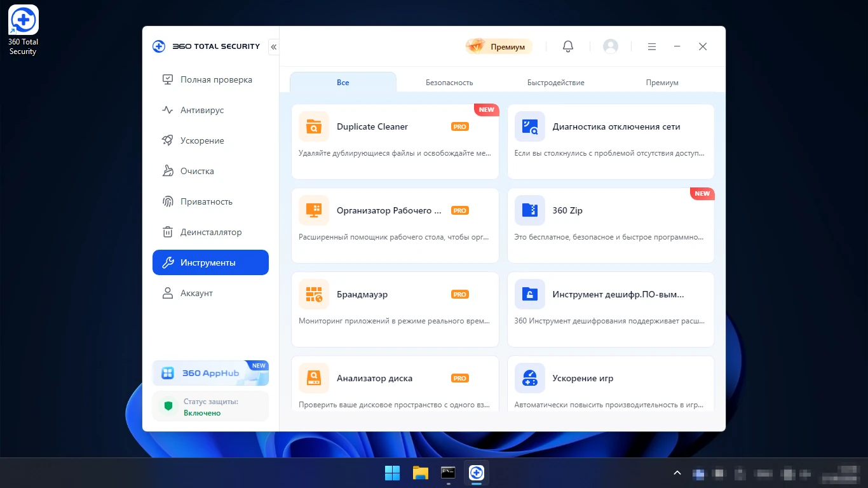Close the 360 Total Security window

click(x=703, y=46)
